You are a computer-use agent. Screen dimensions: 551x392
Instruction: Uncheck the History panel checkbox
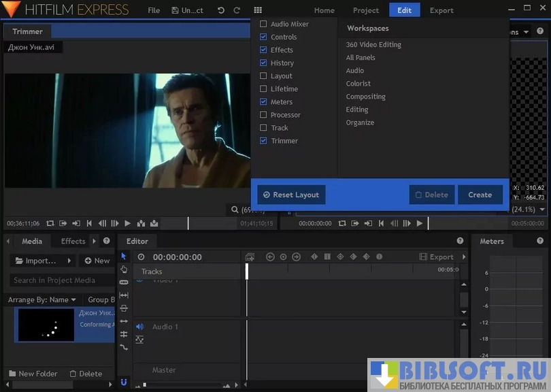pyautogui.click(x=264, y=63)
